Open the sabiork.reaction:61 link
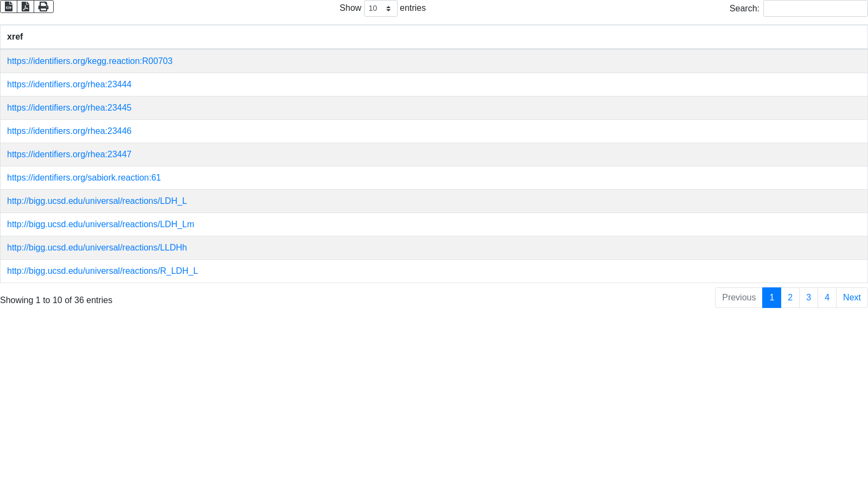The image size is (868, 488). pyautogui.click(x=84, y=178)
